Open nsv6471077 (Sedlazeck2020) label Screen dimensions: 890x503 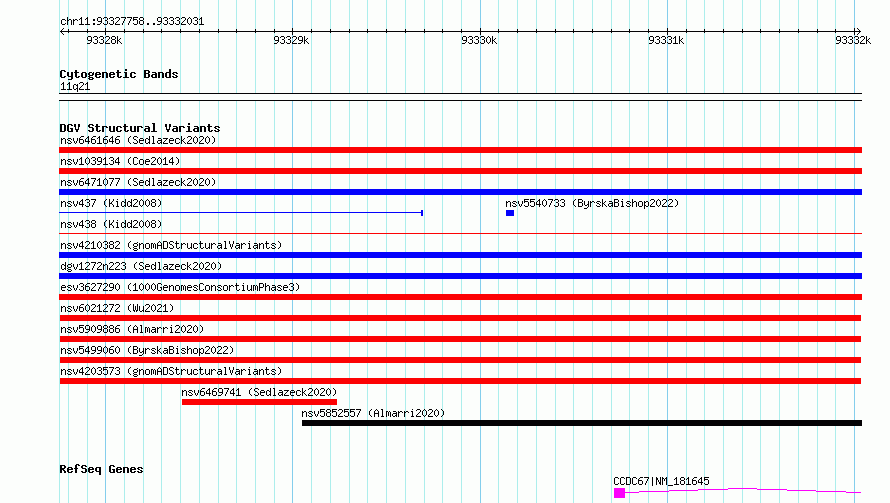[x=138, y=182]
